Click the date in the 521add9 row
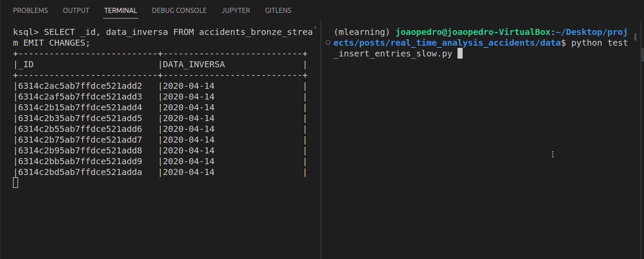Viewport: 644px width, 259px height. (x=189, y=162)
